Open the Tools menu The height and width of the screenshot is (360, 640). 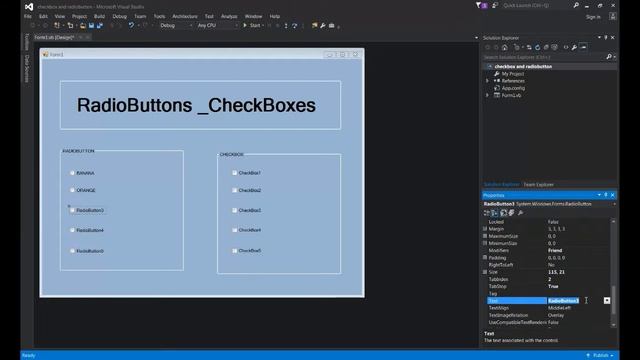click(159, 16)
